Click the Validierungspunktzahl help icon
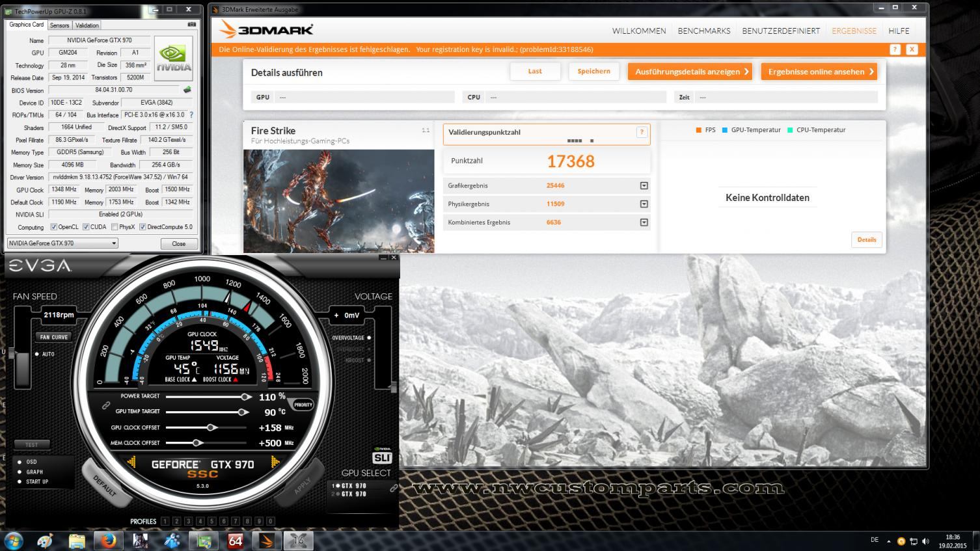 point(642,132)
